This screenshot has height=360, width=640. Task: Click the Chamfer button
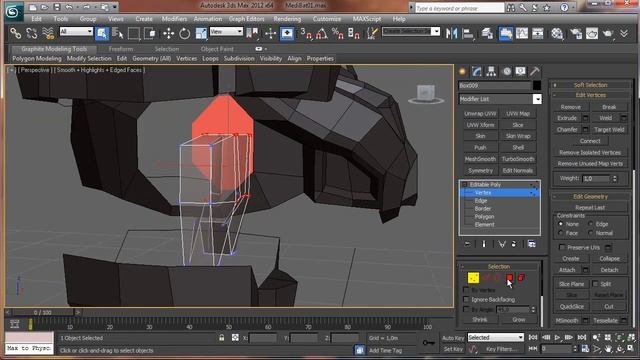[567, 129]
